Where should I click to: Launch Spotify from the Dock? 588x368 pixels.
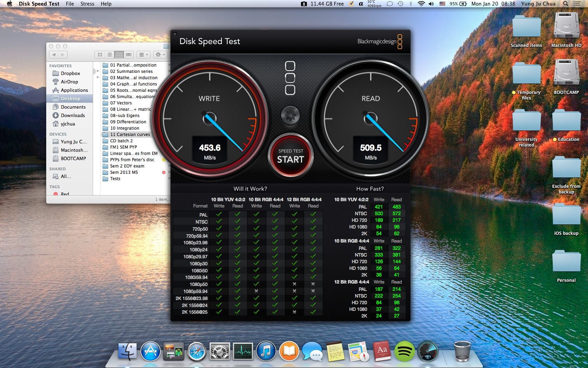(x=405, y=351)
